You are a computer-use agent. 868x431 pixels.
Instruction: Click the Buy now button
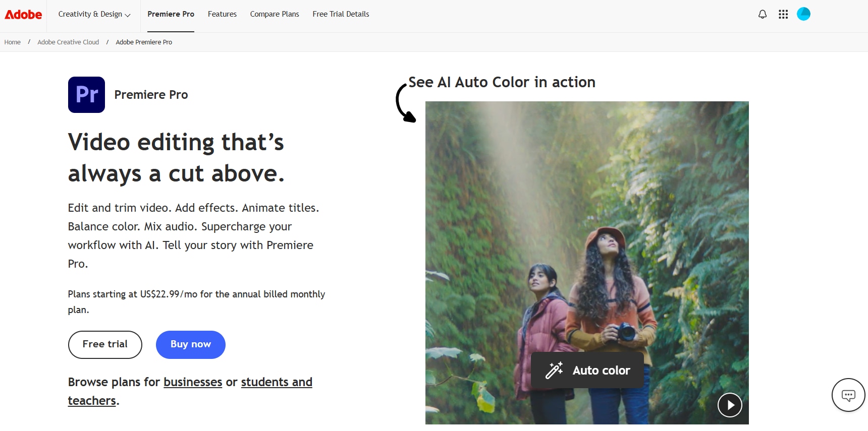pos(191,345)
